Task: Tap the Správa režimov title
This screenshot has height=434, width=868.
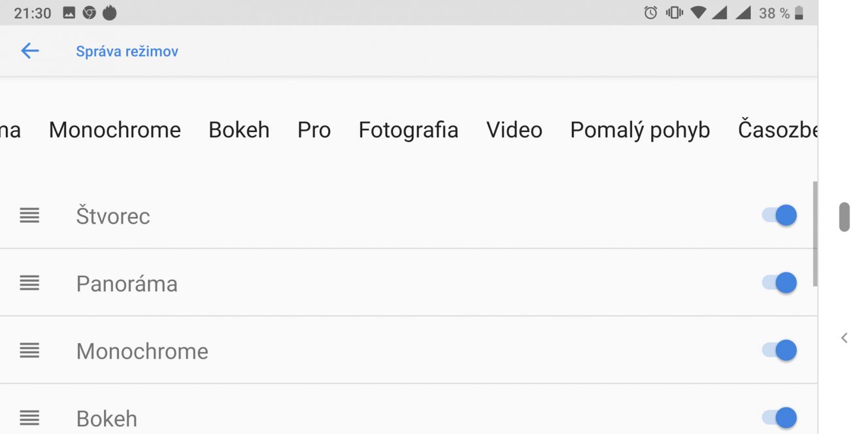Action: tap(127, 52)
